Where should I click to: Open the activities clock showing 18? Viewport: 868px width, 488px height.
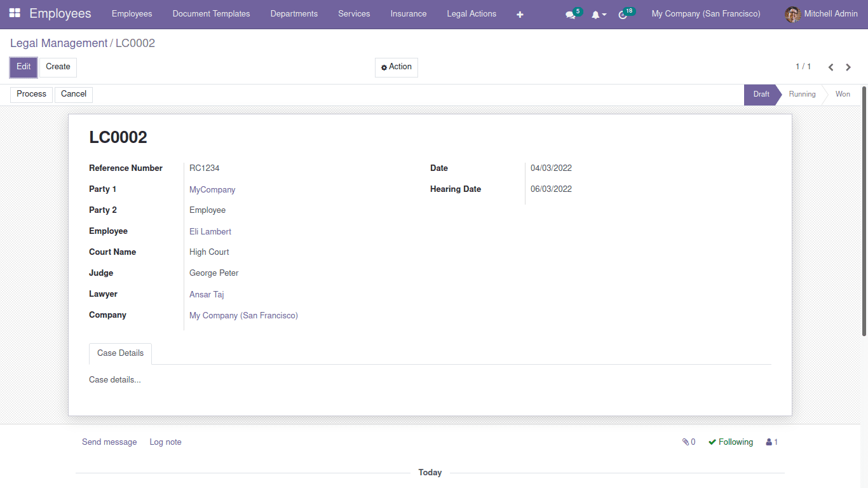(x=623, y=13)
